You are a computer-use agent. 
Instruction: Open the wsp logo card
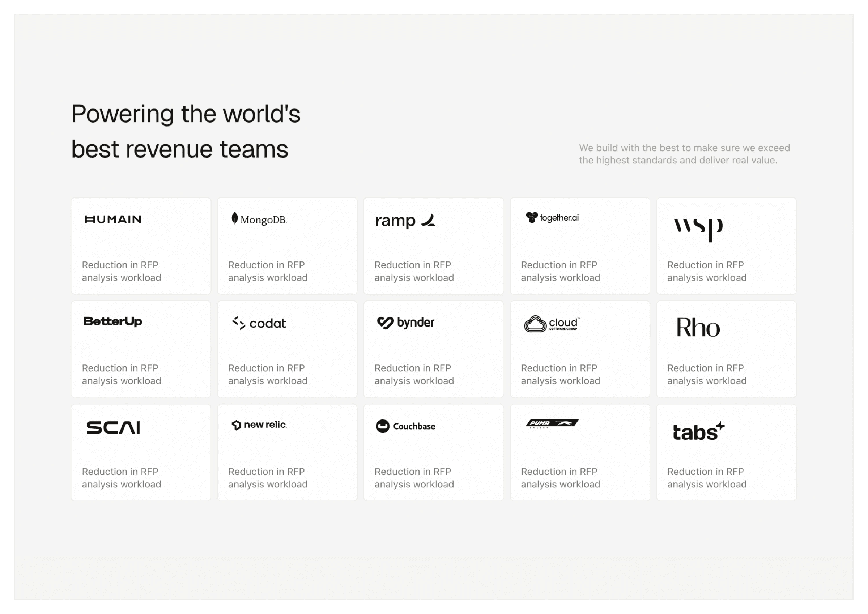click(x=698, y=229)
